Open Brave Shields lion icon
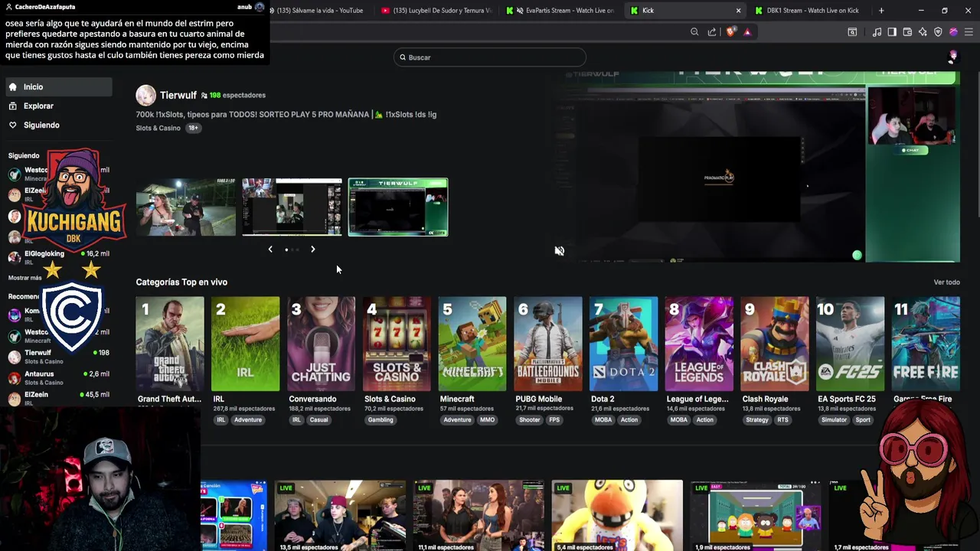 pyautogui.click(x=730, y=32)
